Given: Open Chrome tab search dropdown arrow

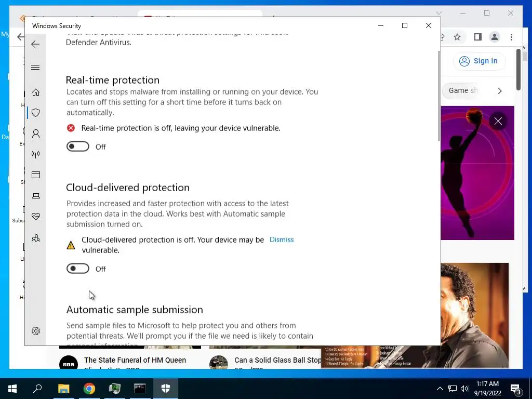Looking at the screenshot, I should 438,13.
